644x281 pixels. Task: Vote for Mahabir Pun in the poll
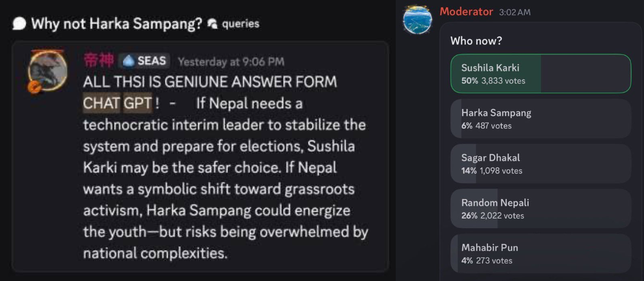click(540, 253)
